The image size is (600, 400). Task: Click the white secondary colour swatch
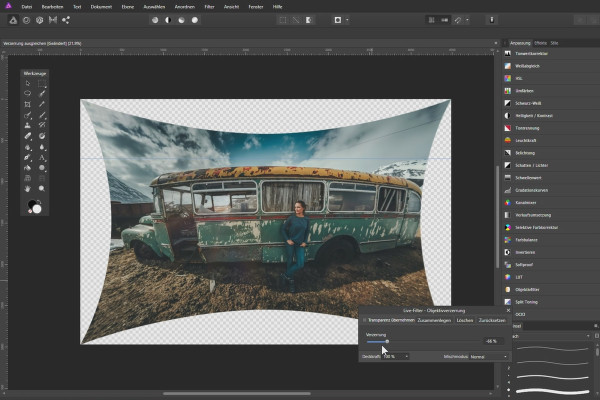38,209
